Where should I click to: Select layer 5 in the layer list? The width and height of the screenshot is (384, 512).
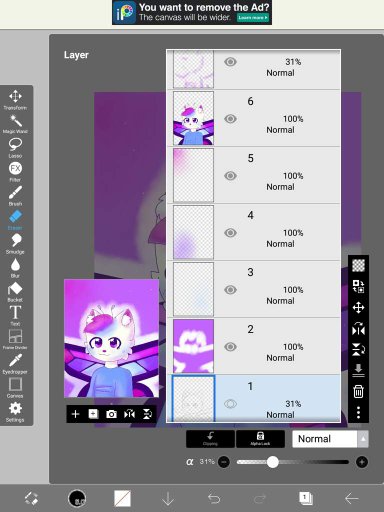[253, 175]
